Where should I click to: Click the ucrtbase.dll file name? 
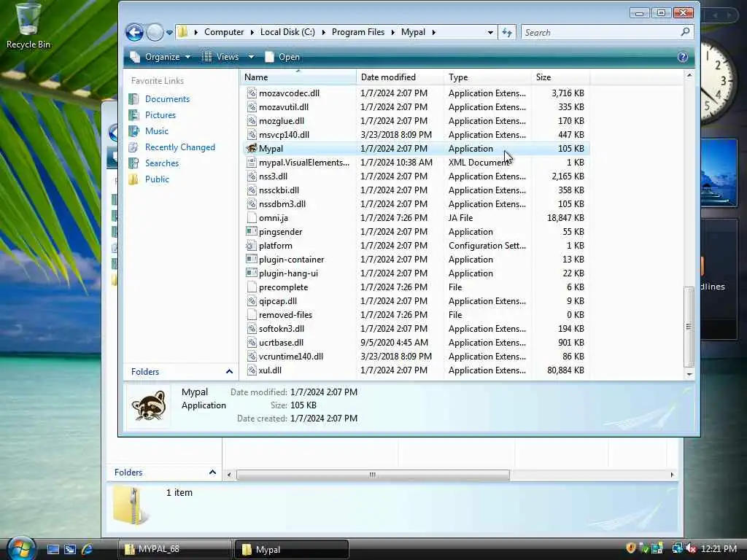click(x=281, y=343)
